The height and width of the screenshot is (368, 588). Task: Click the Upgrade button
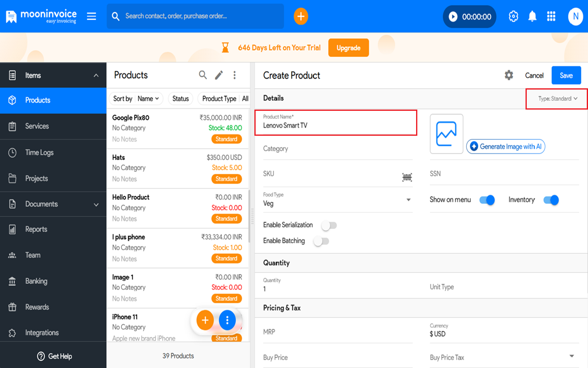[x=348, y=48]
